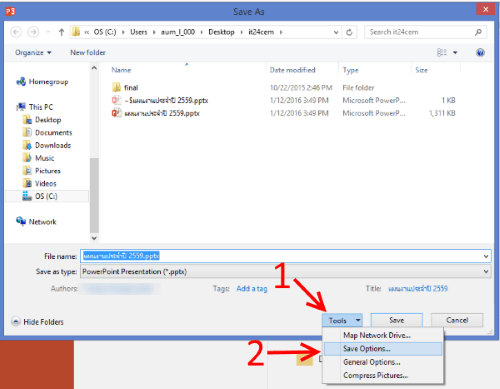Open the Save as type combo box

click(x=286, y=272)
